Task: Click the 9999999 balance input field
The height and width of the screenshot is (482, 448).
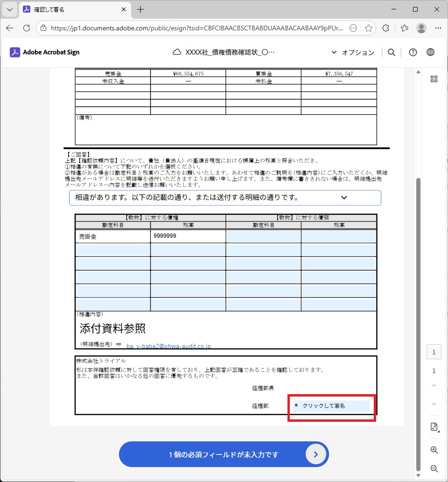Action: 188,236
